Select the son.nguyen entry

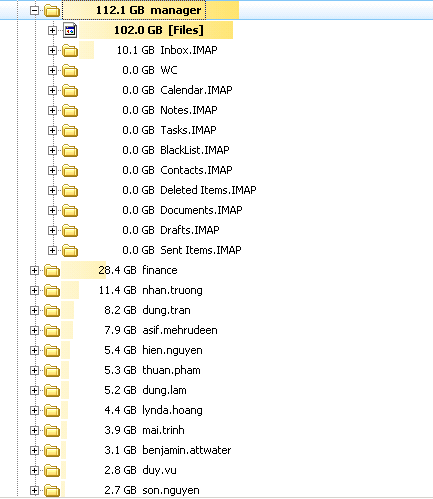click(x=152, y=490)
